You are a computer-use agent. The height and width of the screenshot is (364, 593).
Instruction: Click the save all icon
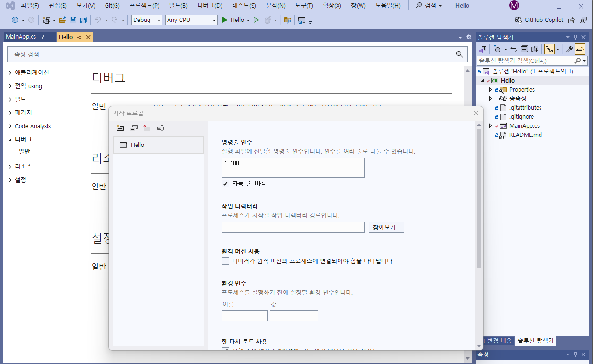click(x=83, y=20)
